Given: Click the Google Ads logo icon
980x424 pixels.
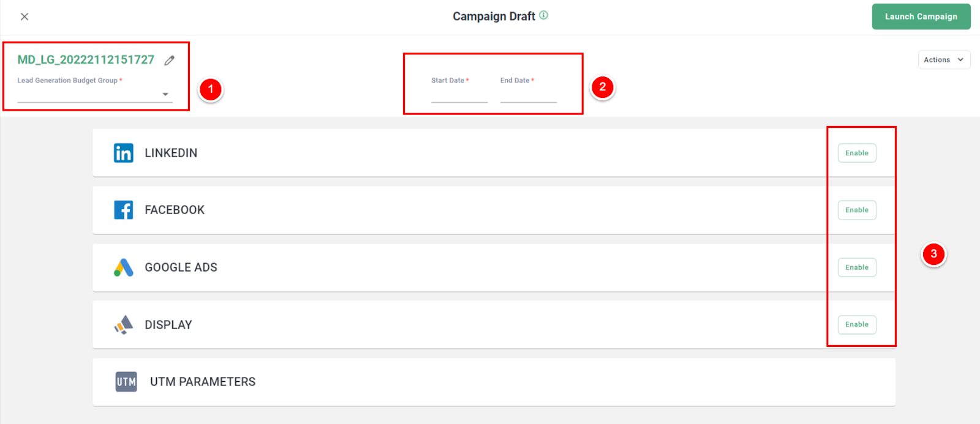Looking at the screenshot, I should tap(123, 267).
